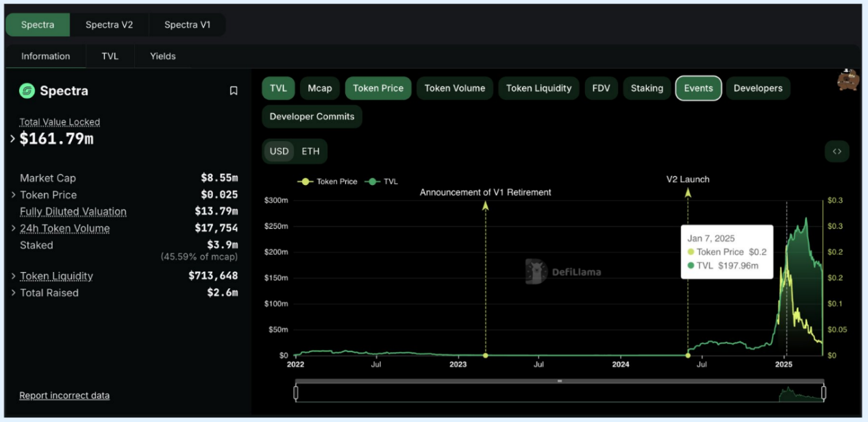Expand the Total Raised details

[13, 293]
